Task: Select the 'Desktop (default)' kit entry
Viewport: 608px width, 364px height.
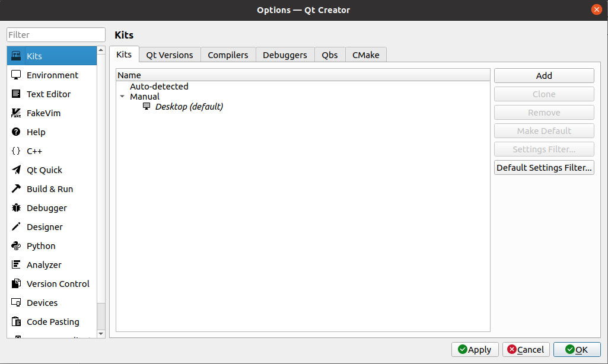Action: point(189,107)
